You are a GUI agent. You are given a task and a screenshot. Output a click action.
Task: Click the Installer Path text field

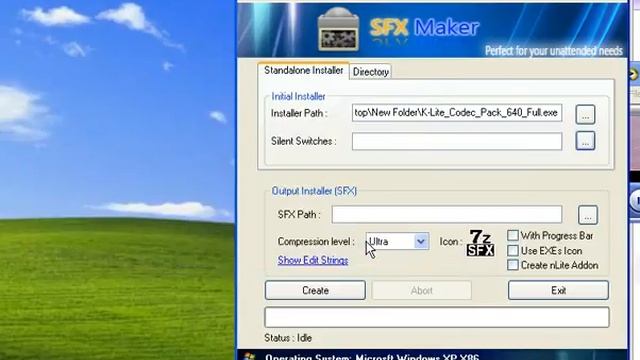(x=457, y=113)
